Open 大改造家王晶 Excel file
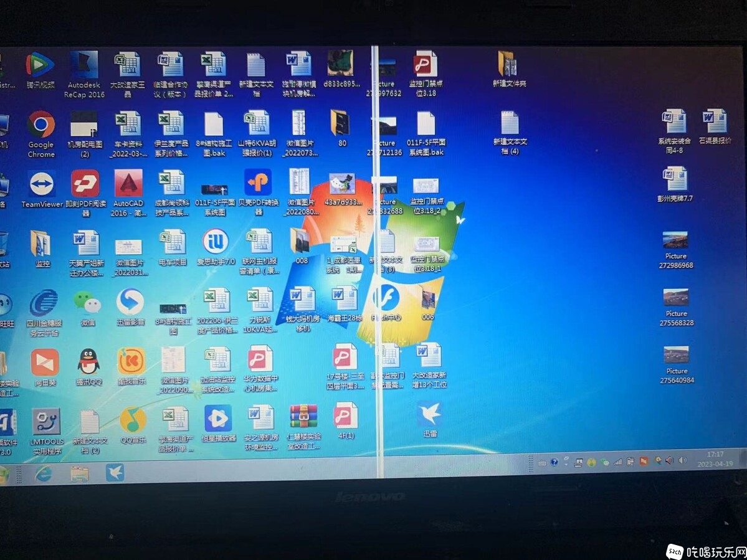The image size is (747, 560). [x=127, y=75]
